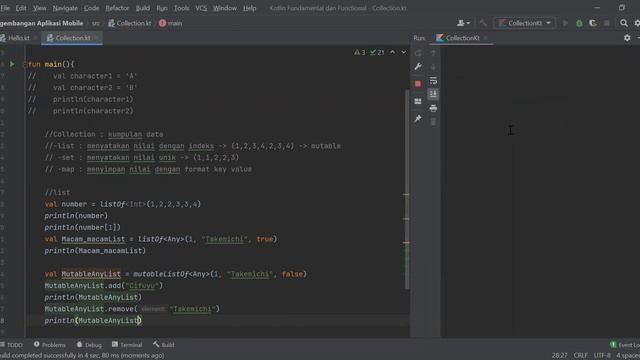
Task: Start debugging with the green bug icon
Action: coord(579,23)
